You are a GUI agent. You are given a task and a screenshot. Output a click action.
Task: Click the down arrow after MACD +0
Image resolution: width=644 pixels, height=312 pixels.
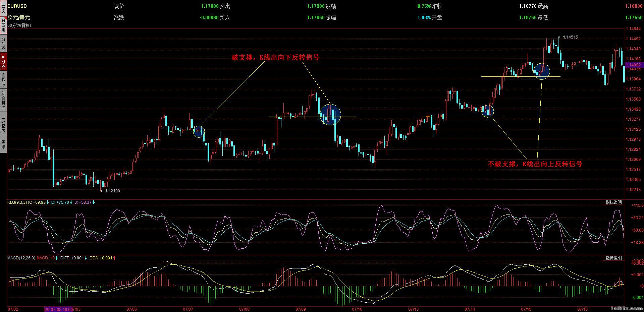[x=57, y=258]
